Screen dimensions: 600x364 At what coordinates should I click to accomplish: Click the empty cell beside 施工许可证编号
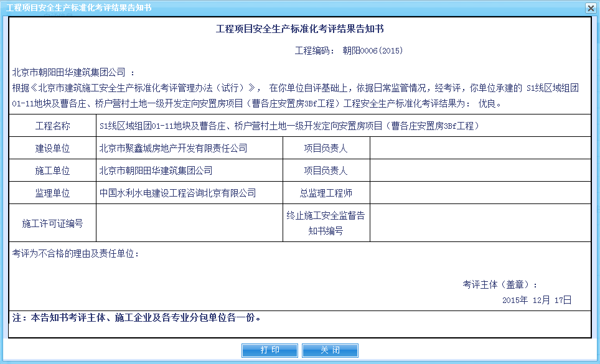pos(189,223)
